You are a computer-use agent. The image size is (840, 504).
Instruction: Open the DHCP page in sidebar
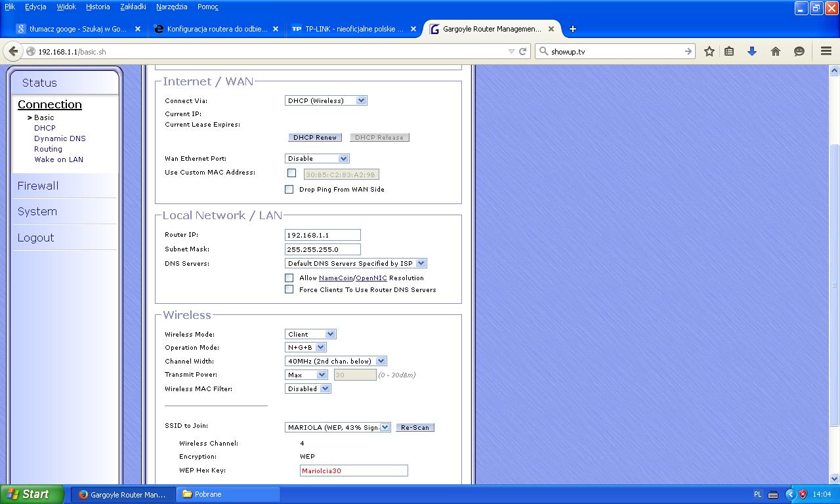(x=45, y=128)
